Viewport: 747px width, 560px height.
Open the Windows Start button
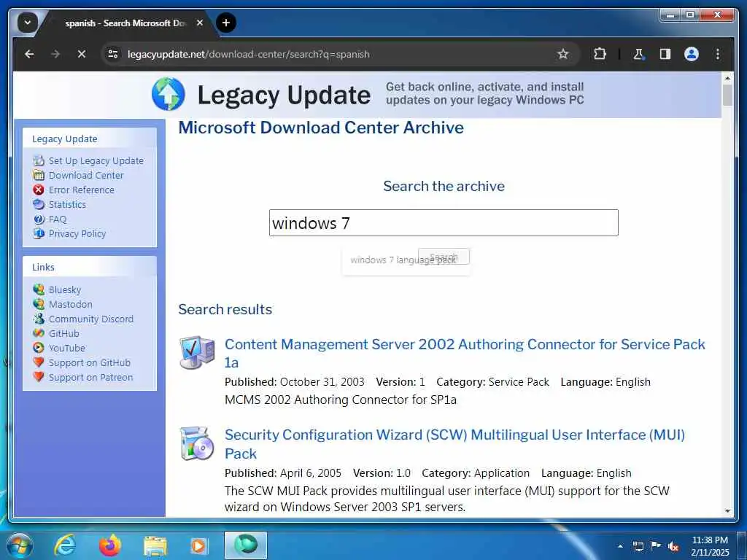coord(20,545)
